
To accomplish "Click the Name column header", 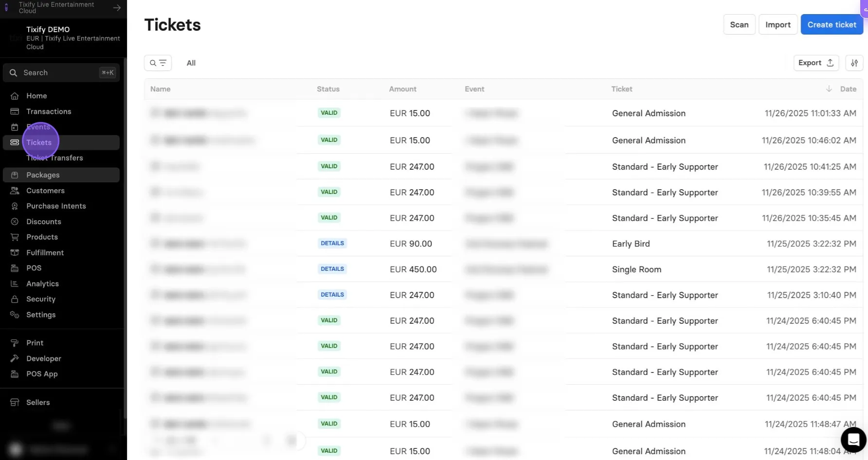I will 160,89.
